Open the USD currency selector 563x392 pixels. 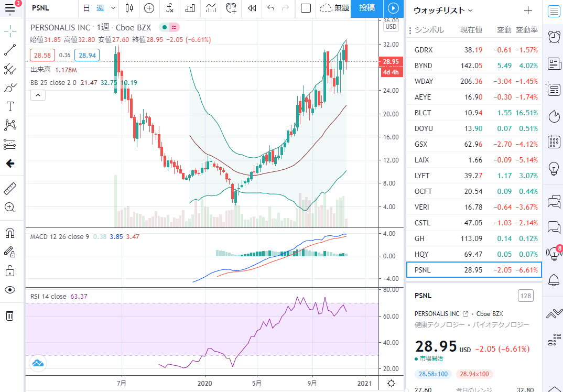[391, 27]
